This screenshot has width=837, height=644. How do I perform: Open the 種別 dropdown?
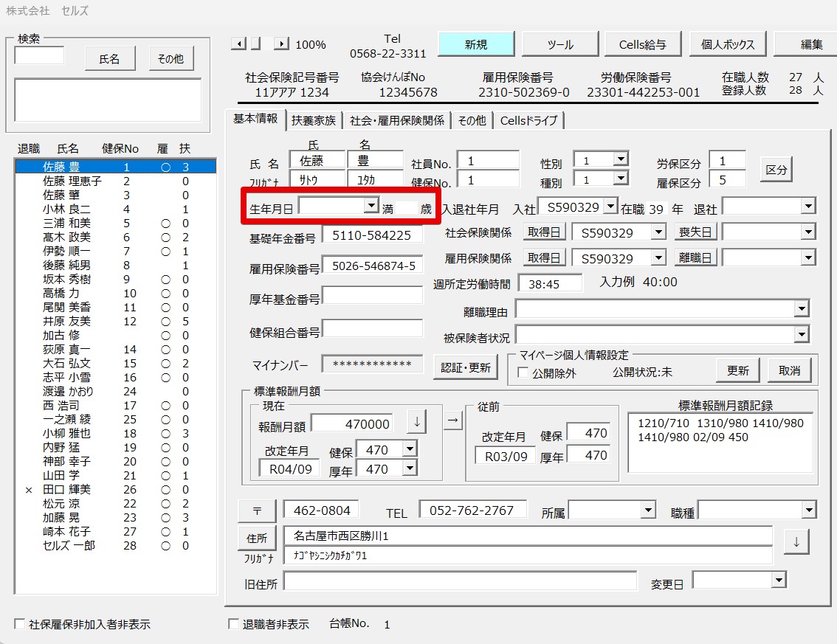620,178
